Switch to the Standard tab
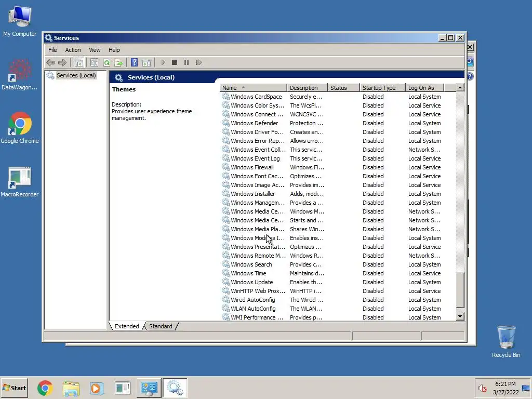This screenshot has height=399, width=532. pyautogui.click(x=161, y=326)
